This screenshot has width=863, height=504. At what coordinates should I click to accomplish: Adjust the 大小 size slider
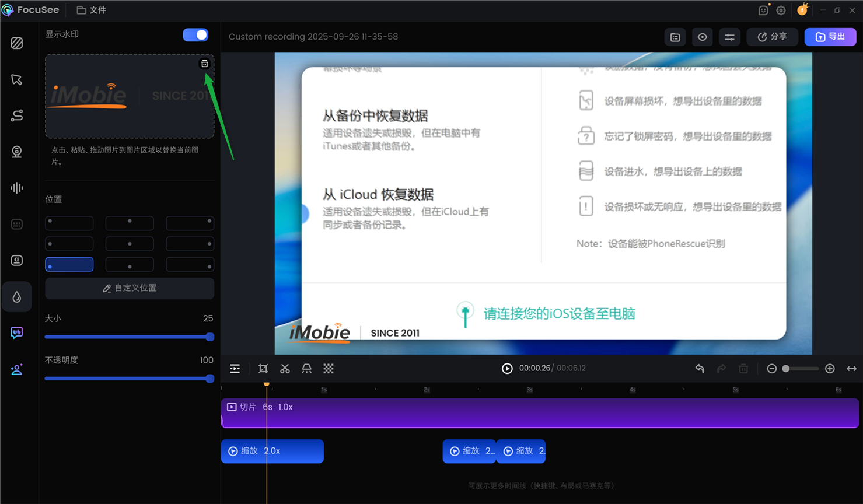coord(130,337)
